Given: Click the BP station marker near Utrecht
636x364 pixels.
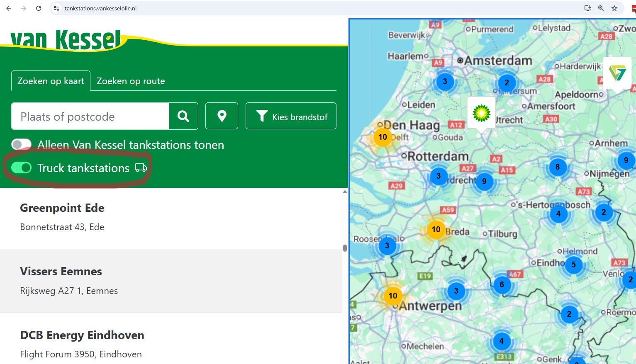Looking at the screenshot, I should pos(481,113).
